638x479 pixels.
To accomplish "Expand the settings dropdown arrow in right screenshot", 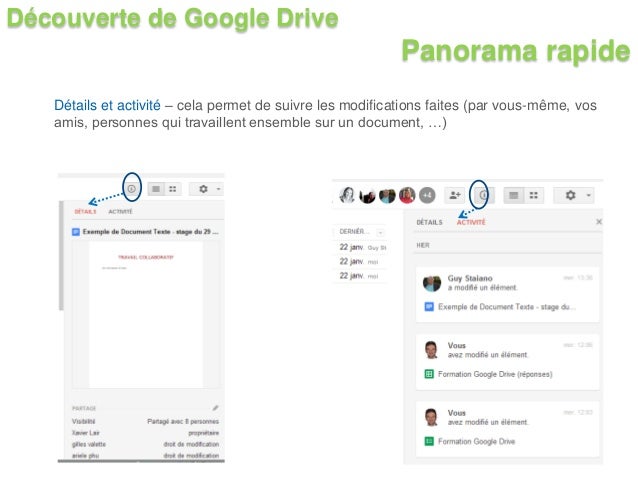I will pos(588,195).
